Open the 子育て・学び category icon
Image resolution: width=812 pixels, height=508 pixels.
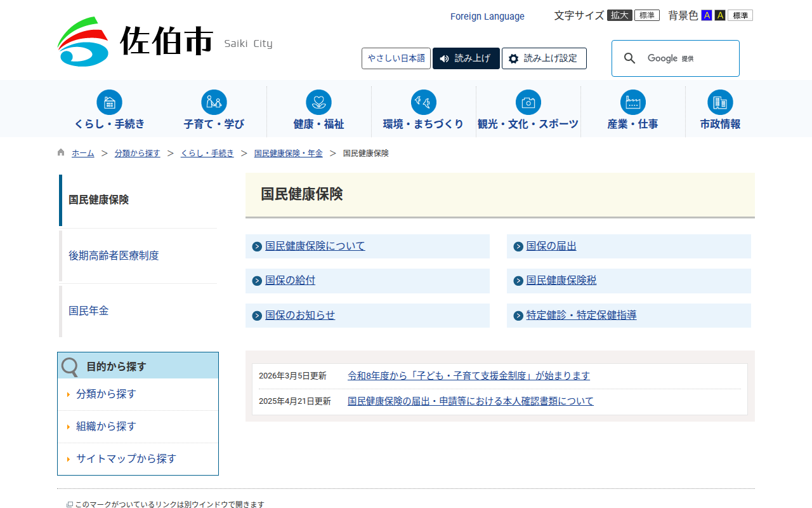(x=214, y=102)
